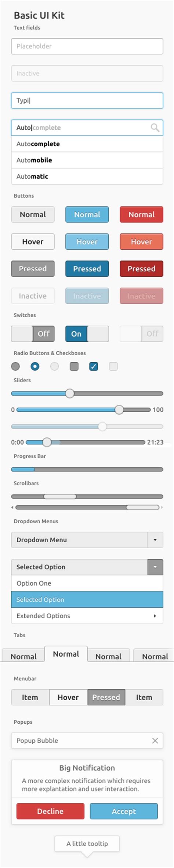The width and height of the screenshot is (174, 868).
Task: Click the magnifier icon in autocomplete field
Action: [x=155, y=127]
